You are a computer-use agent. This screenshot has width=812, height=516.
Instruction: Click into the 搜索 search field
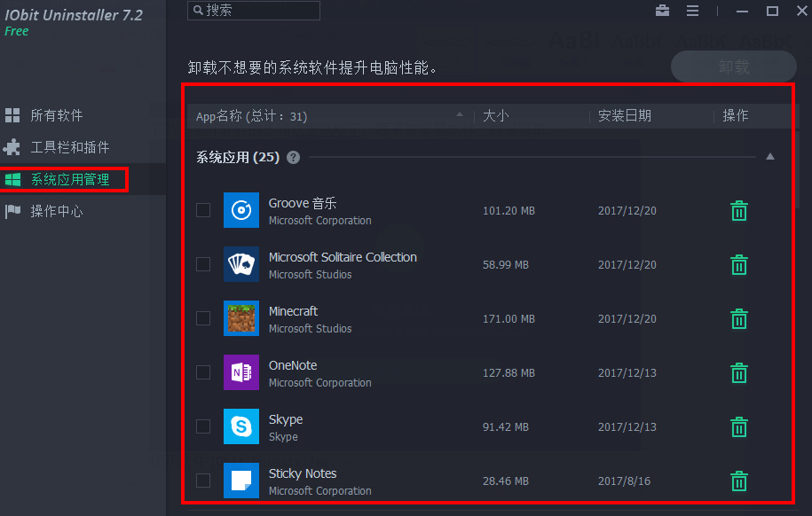254,10
